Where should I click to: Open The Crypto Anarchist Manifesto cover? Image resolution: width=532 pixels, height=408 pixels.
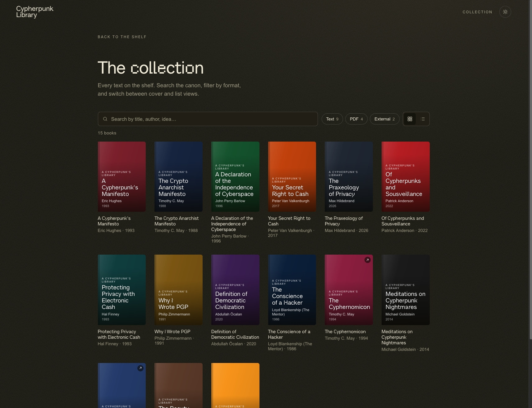[178, 177]
